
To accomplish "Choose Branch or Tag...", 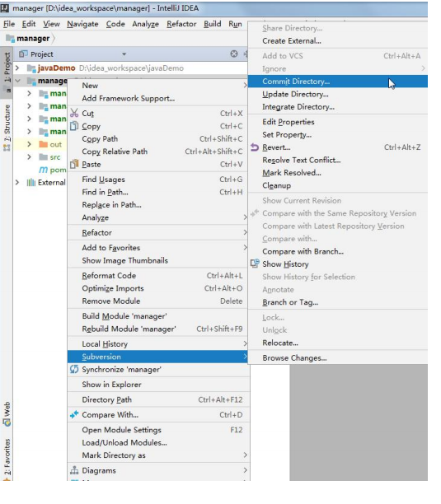I will tap(338, 302).
